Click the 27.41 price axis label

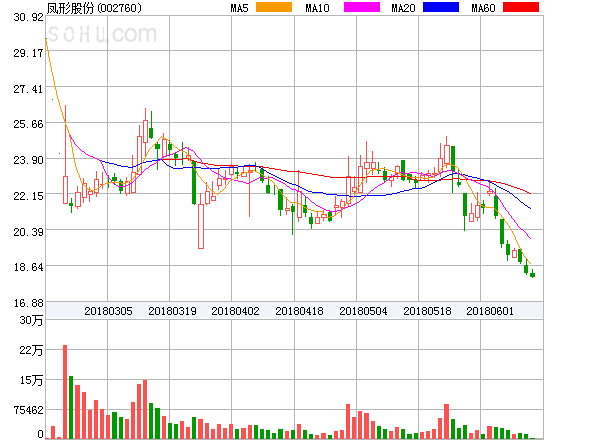click(x=28, y=89)
